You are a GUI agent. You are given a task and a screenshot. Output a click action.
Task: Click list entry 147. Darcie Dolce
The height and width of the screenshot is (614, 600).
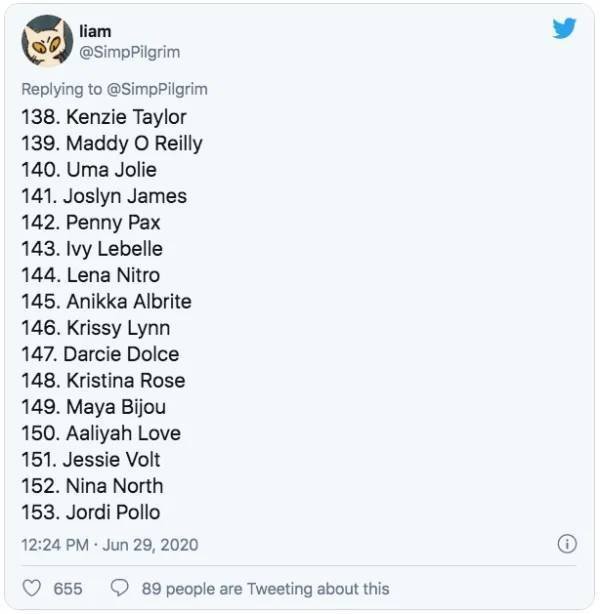(x=100, y=354)
